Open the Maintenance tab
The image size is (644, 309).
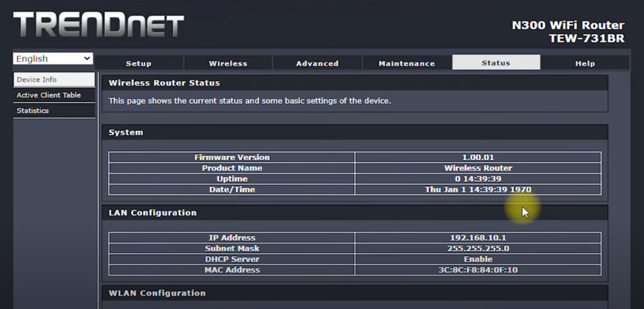(x=406, y=63)
